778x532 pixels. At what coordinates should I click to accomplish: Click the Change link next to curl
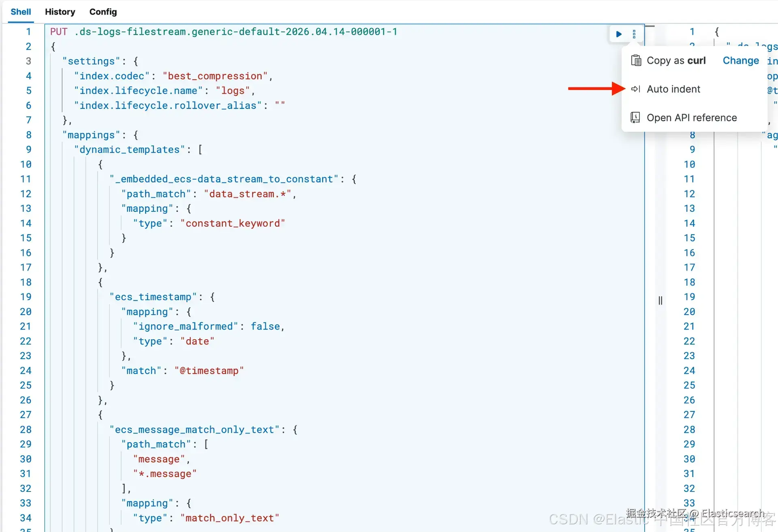click(741, 61)
